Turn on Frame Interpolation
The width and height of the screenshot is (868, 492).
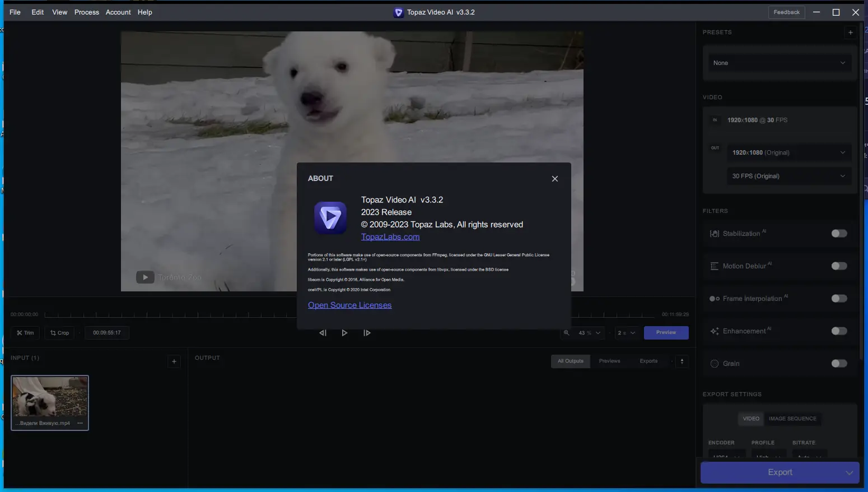[x=839, y=299]
